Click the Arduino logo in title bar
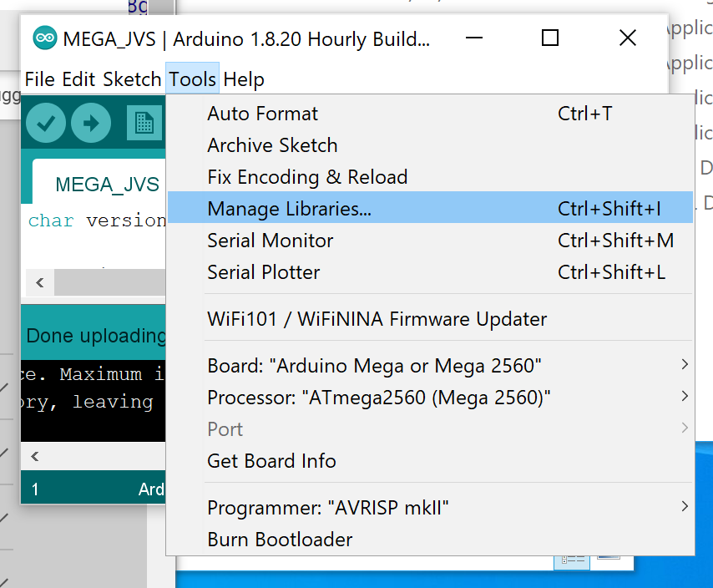The image size is (713, 588). (x=45, y=38)
